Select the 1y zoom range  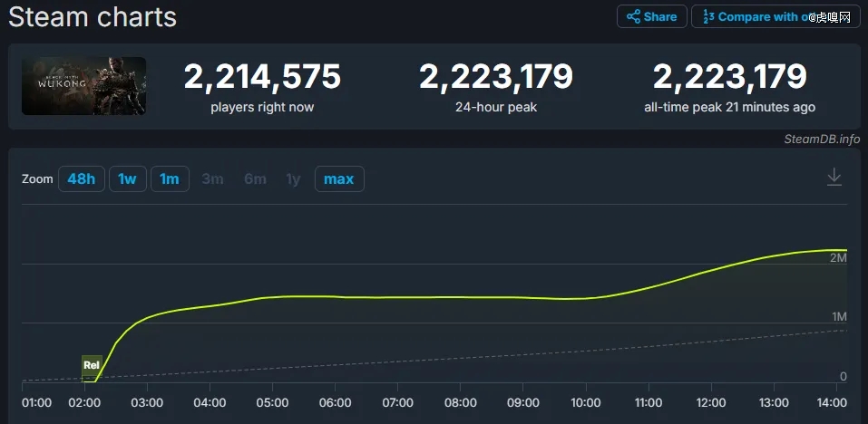click(x=293, y=179)
